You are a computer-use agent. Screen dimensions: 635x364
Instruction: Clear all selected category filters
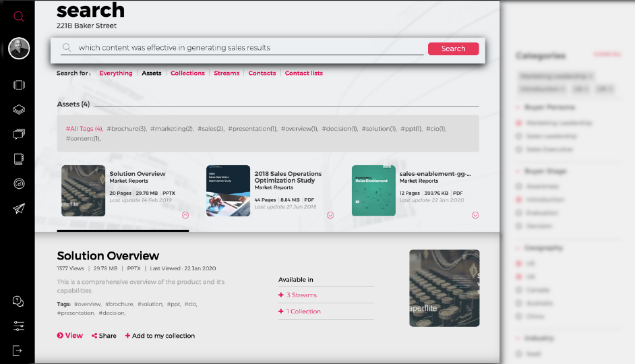coord(607,54)
